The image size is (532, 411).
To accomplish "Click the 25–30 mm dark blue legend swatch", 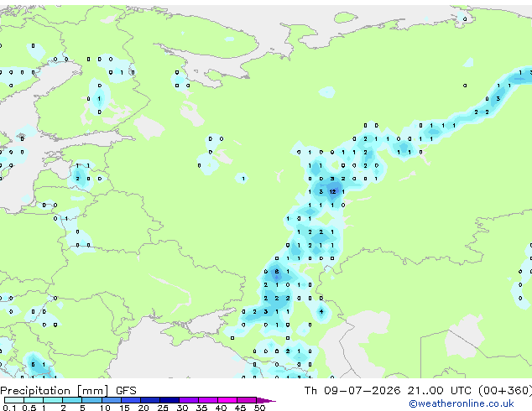I will coord(169,400).
